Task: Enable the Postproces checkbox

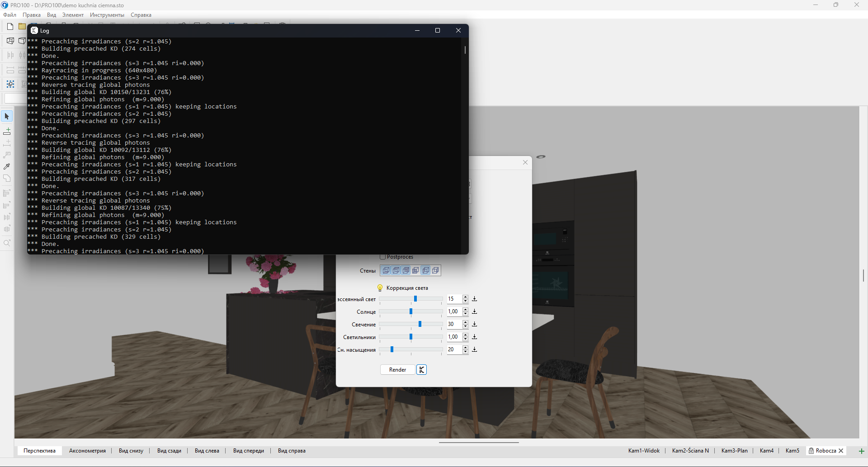Action: (383, 257)
